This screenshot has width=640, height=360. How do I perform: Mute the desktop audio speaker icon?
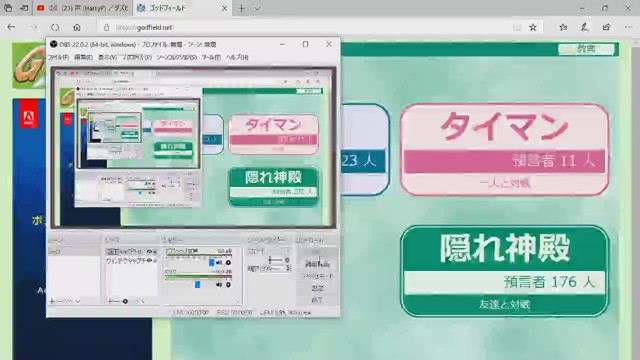(x=219, y=262)
